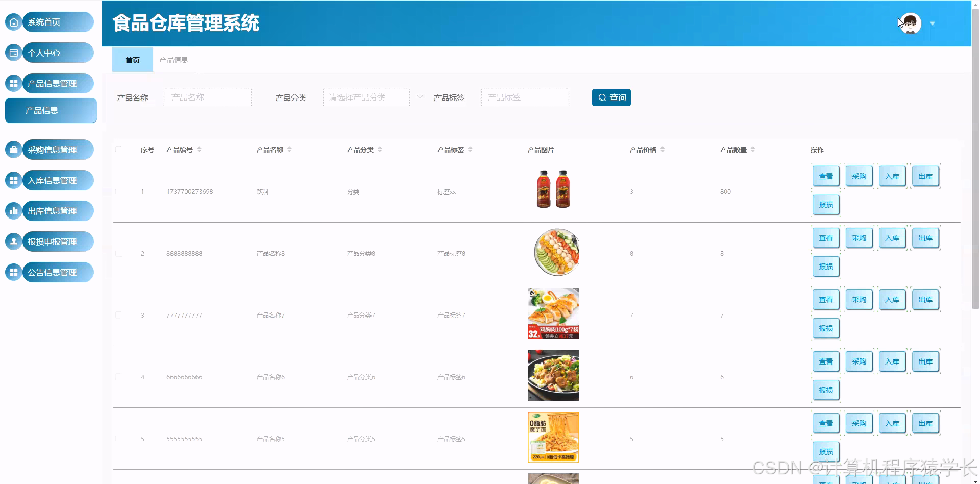
Task: Check the checkbox for 产品名称7 row
Action: click(119, 315)
